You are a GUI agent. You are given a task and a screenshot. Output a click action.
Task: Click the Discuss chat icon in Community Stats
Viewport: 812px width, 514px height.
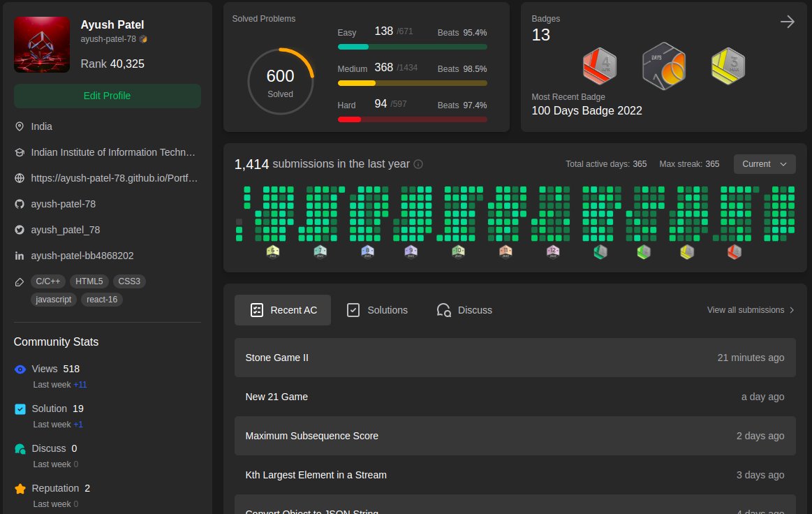coord(20,449)
